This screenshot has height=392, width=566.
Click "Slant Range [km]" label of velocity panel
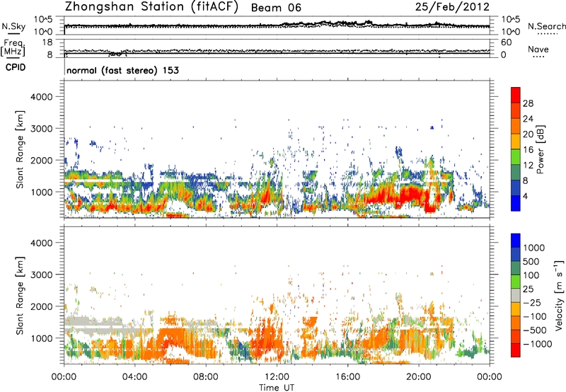(20, 296)
